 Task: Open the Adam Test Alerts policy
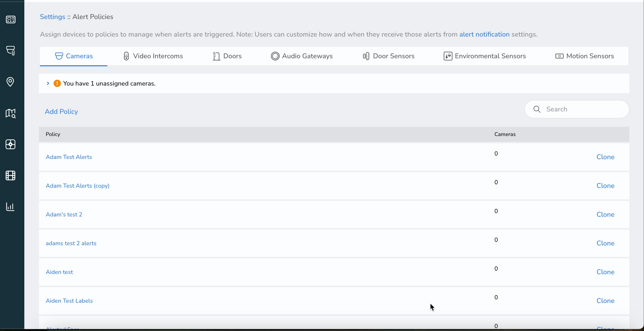pyautogui.click(x=69, y=157)
